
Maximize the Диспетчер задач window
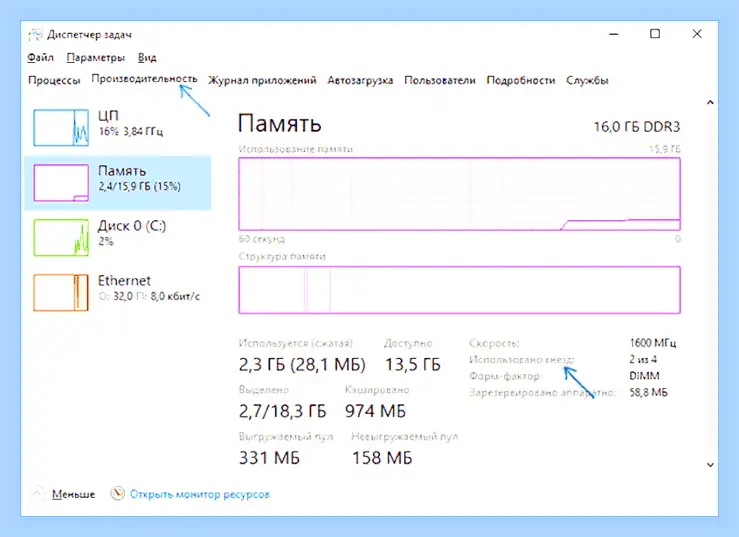point(655,34)
